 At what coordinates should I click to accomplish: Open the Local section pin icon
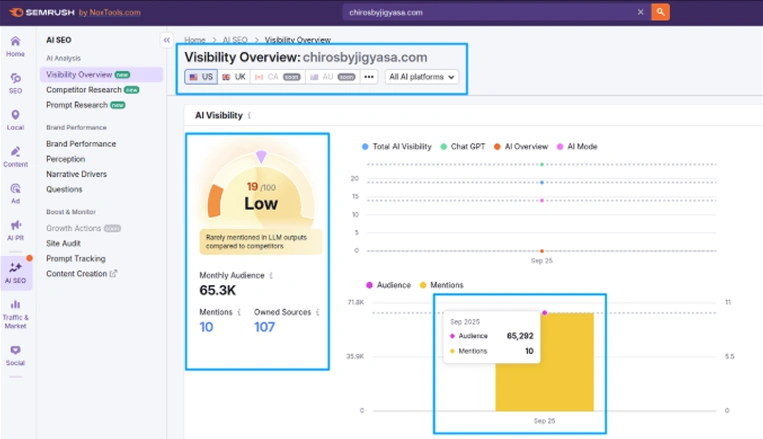(15, 115)
